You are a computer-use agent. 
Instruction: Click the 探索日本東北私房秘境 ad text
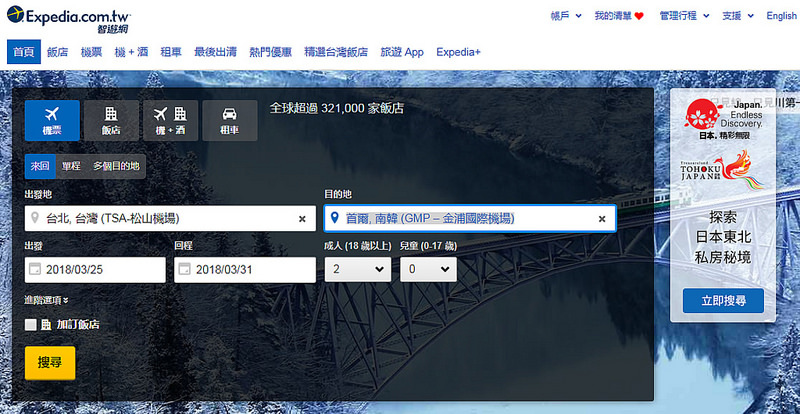pyautogui.click(x=723, y=237)
